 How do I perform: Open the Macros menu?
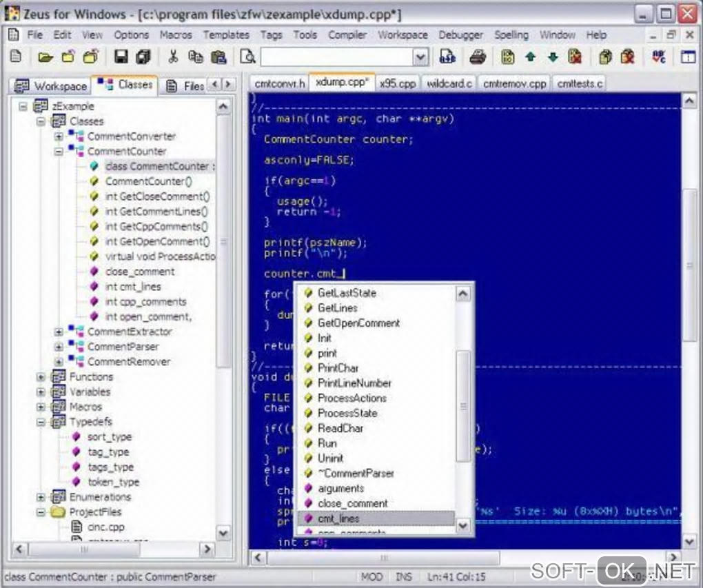[x=176, y=35]
